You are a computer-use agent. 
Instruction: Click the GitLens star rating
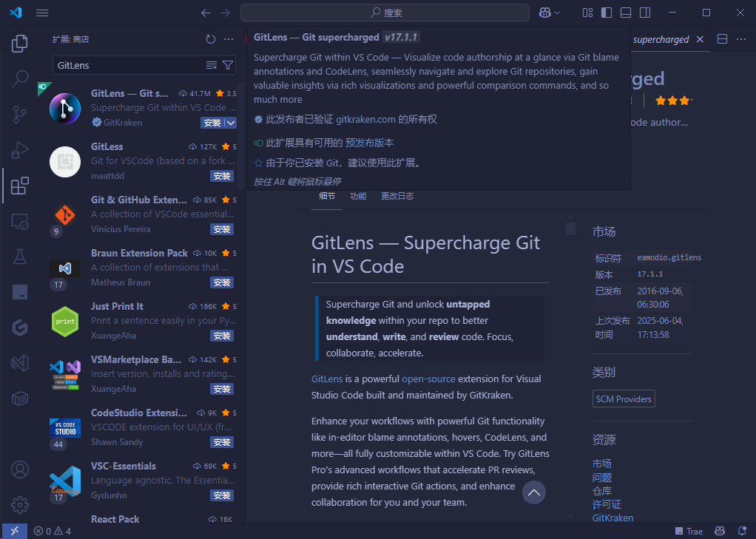674,101
